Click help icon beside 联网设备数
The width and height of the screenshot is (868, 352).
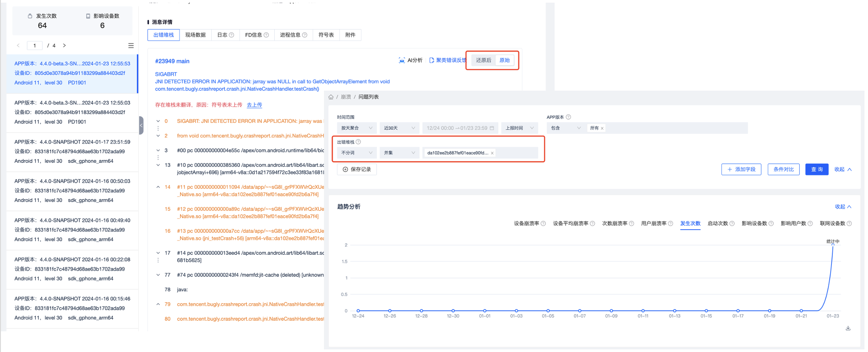849,224
